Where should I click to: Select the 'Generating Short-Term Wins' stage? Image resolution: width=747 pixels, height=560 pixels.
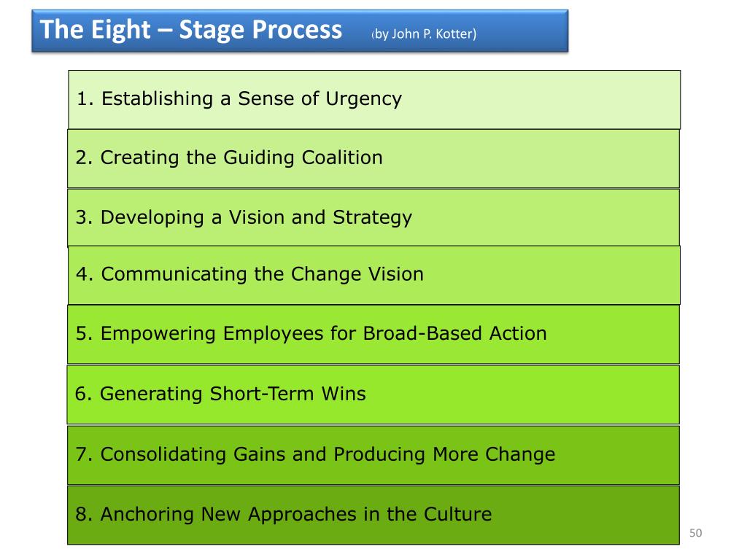pyautogui.click(x=373, y=394)
